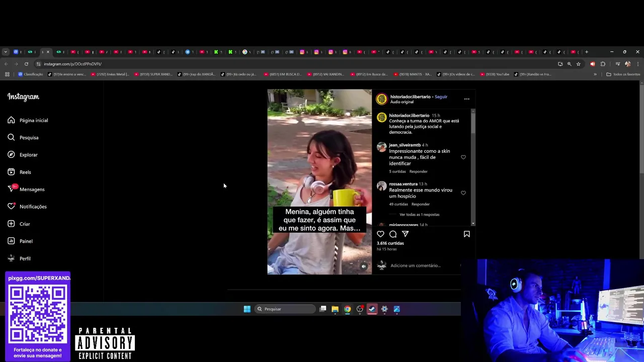Viewport: 644px width, 362px height.
Task: Open a new Chrome tab
Action: (x=586, y=52)
